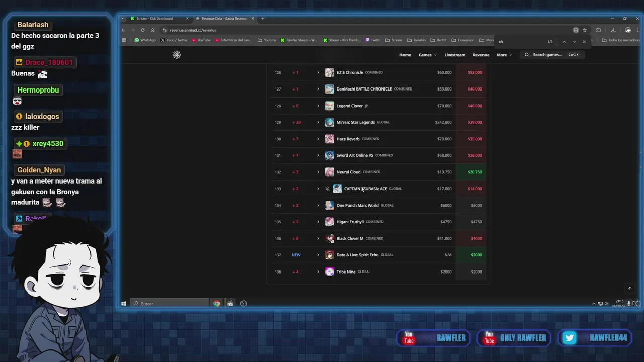Click the Tribe Nine game icon
644x362 pixels.
pyautogui.click(x=330, y=271)
